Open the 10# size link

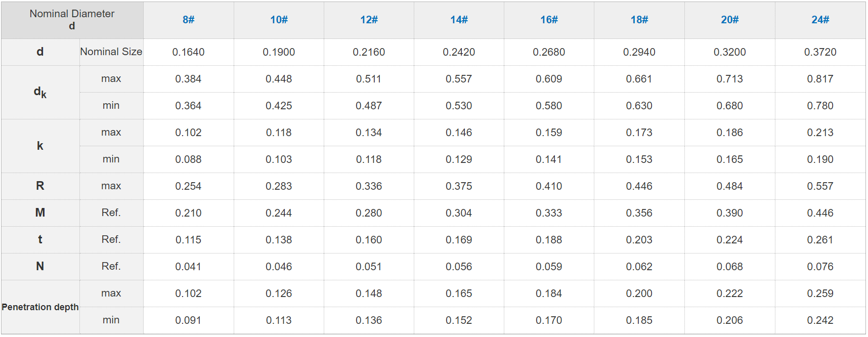[x=279, y=20]
